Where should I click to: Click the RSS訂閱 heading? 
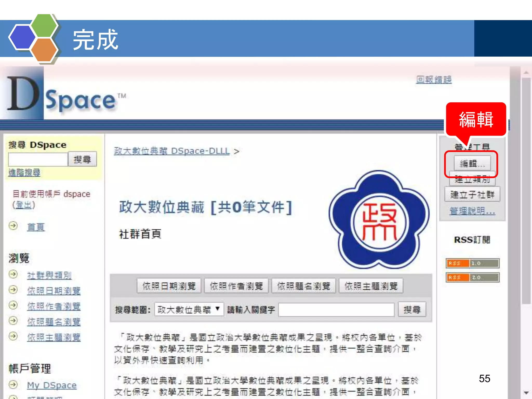472,240
